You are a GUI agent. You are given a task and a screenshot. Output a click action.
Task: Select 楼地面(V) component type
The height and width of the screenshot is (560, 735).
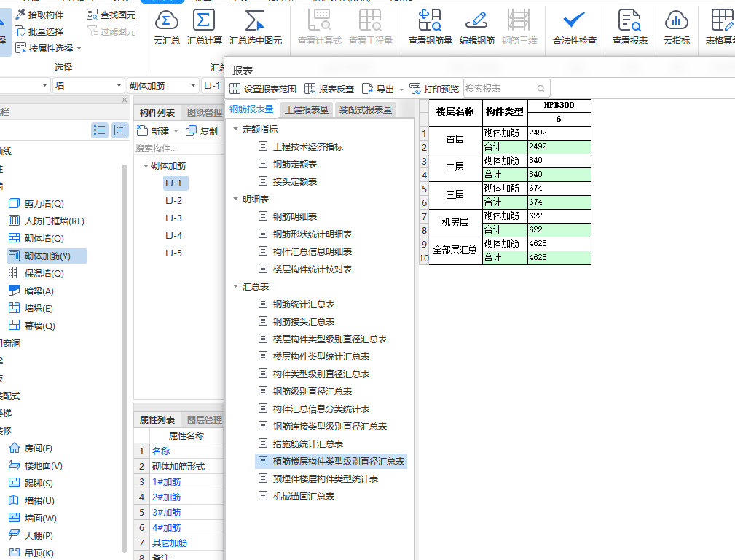click(x=36, y=465)
